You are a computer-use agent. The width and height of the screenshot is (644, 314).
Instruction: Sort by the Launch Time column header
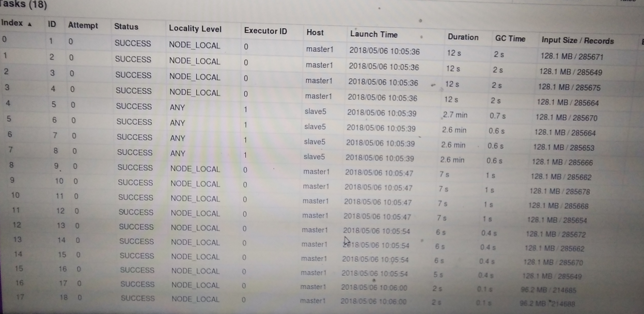click(374, 34)
